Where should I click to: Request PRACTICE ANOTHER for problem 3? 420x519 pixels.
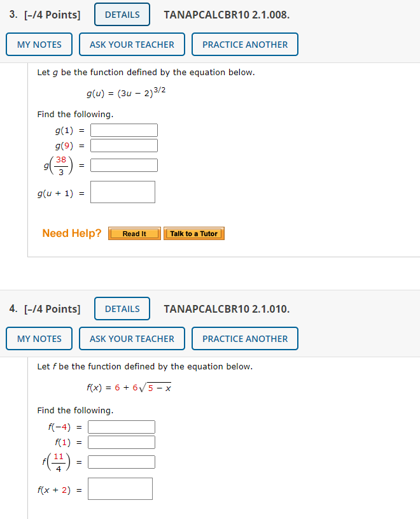click(244, 44)
